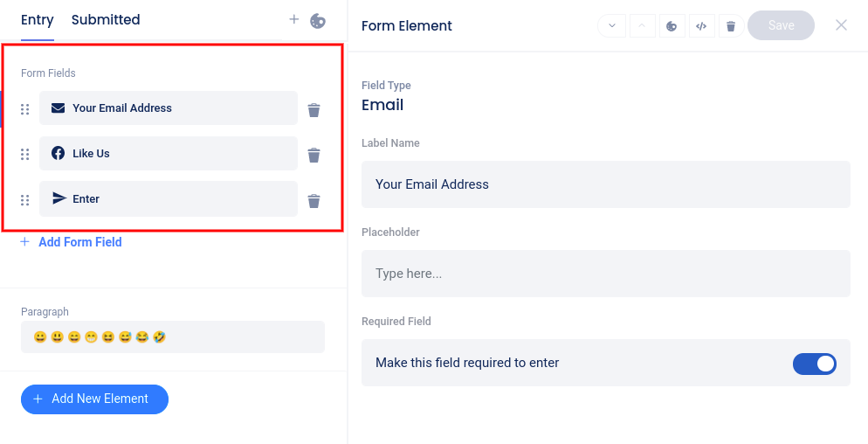Screen dimensions: 868x444
Task: Move element up with chevron-up button
Action: click(641, 26)
